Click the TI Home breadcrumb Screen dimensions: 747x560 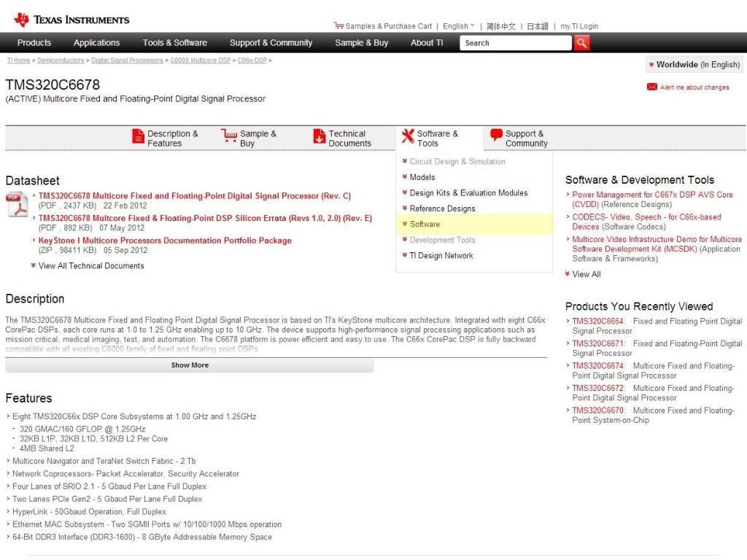[18, 61]
